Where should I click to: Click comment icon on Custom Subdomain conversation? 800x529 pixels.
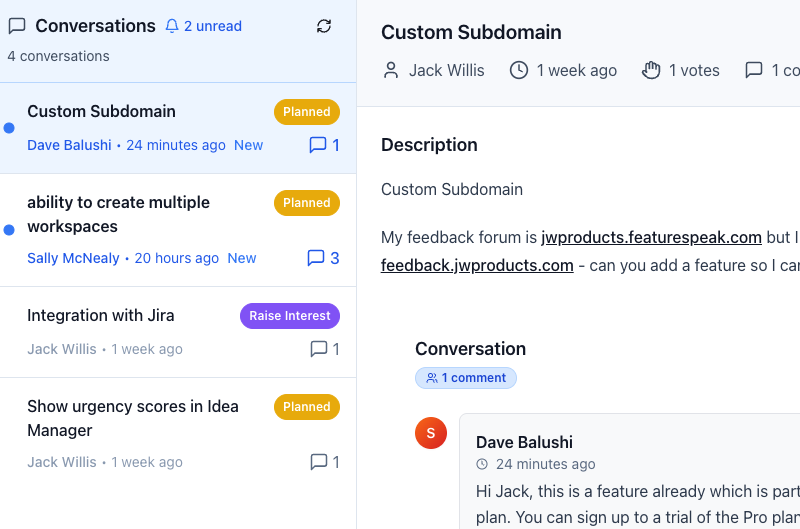(x=318, y=145)
